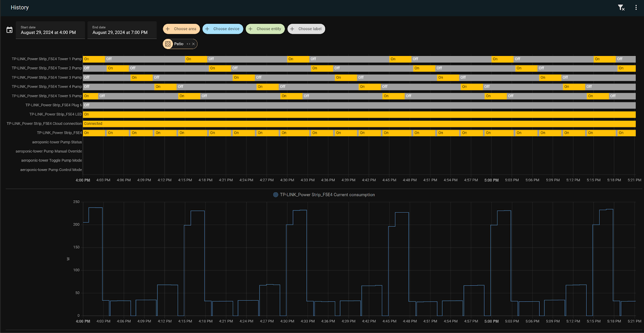The height and width of the screenshot is (333, 644).
Task: Edit the Start date field
Action: [50, 30]
